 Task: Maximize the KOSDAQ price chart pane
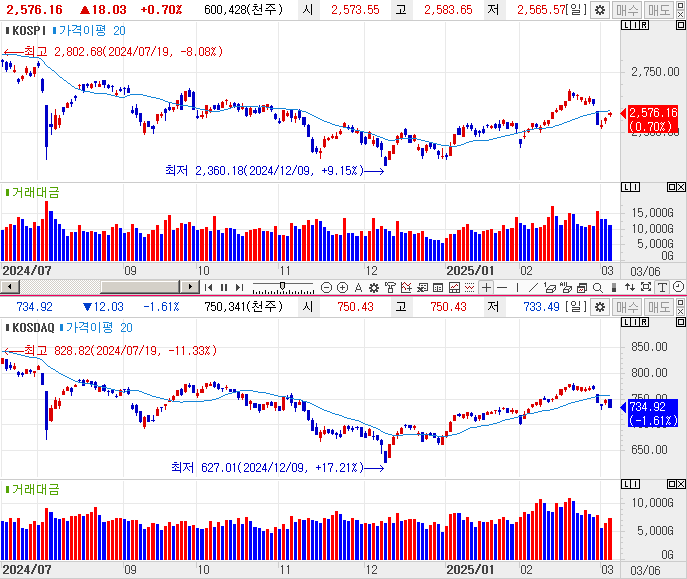680,322
